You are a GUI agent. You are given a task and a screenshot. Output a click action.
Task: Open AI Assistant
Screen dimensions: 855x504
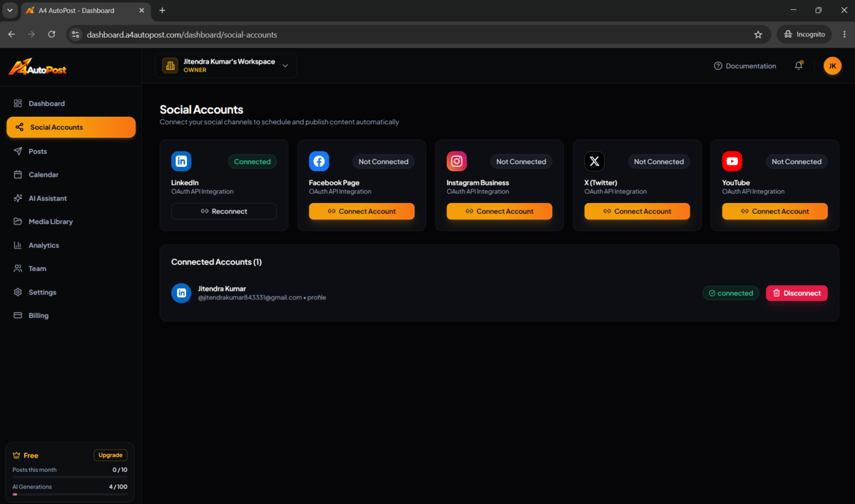(x=71, y=198)
